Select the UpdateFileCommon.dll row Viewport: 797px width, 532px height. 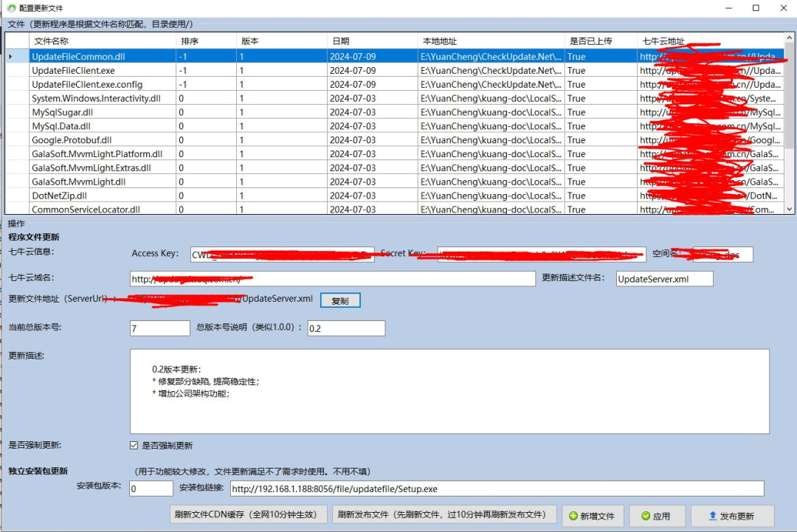(394, 56)
